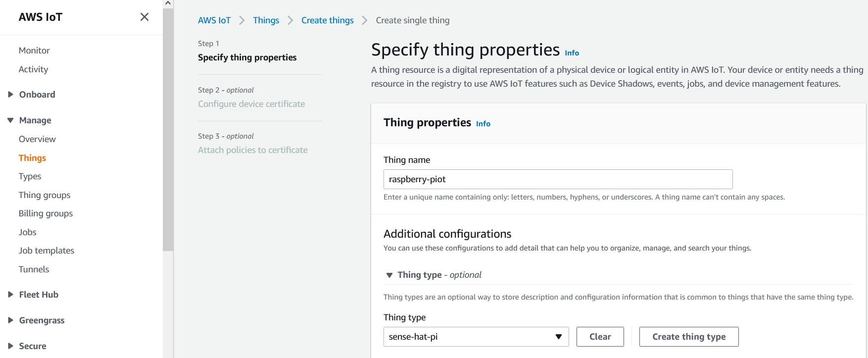Close the AWS IoT navigation panel

(x=145, y=17)
